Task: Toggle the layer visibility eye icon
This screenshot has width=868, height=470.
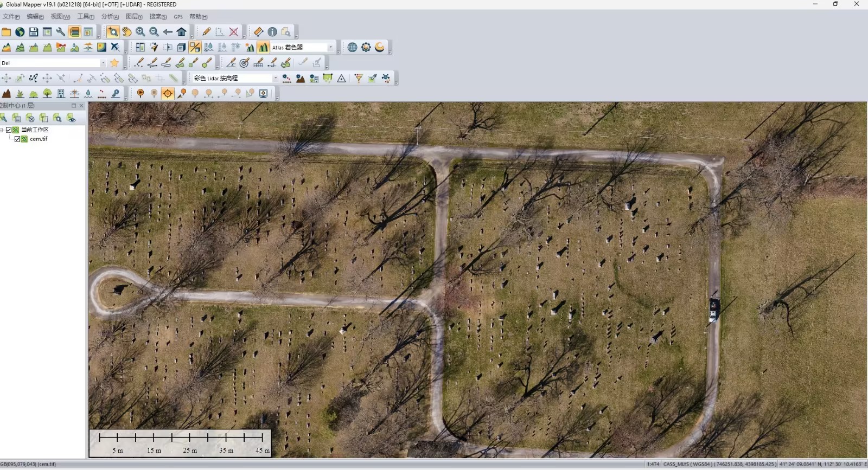Action: [x=71, y=118]
